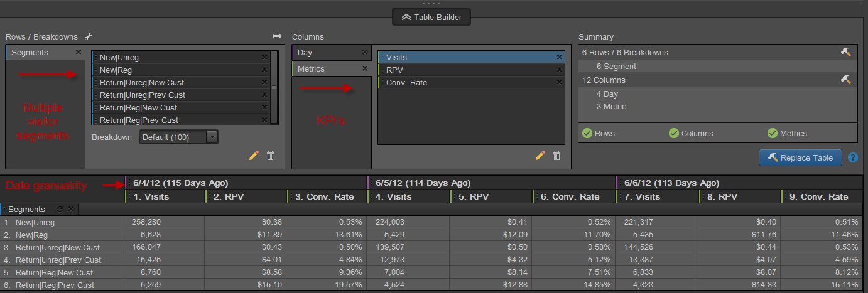Select the Metrics tab in Columns
The width and height of the screenshot is (868, 293).
tap(326, 69)
